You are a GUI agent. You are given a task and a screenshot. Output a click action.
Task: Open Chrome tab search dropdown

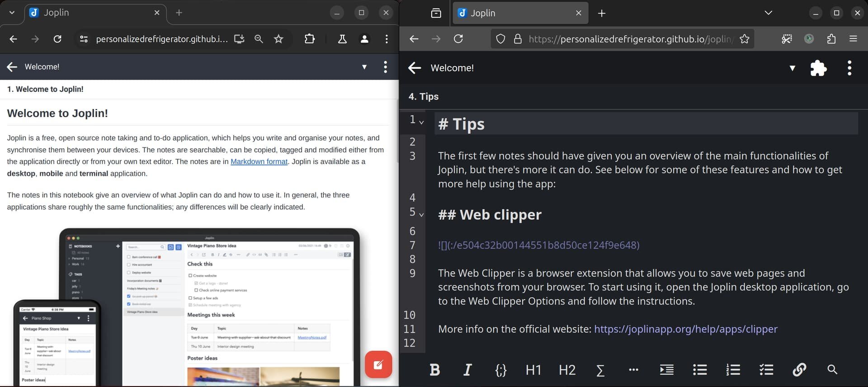pyautogui.click(x=12, y=13)
